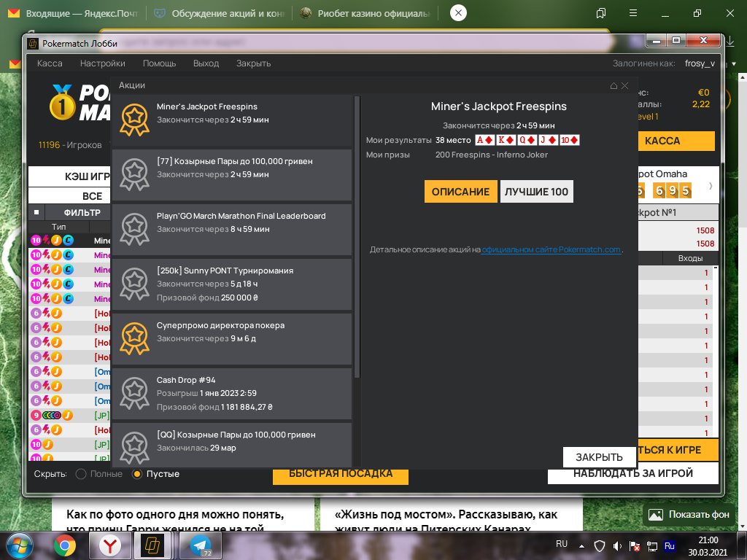
Task: Select Пустые radio button
Action: (137, 474)
